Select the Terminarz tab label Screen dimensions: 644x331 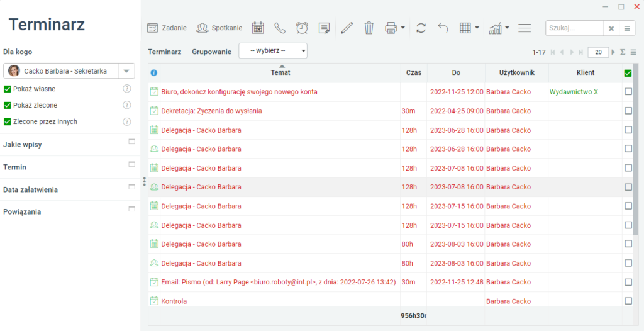coord(165,52)
